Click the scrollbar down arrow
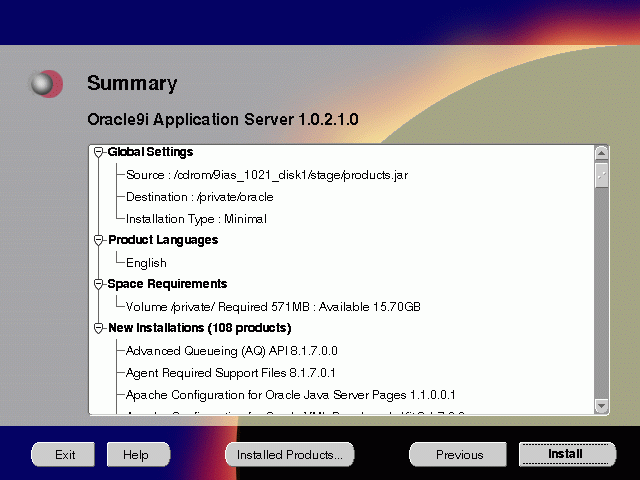 point(602,406)
